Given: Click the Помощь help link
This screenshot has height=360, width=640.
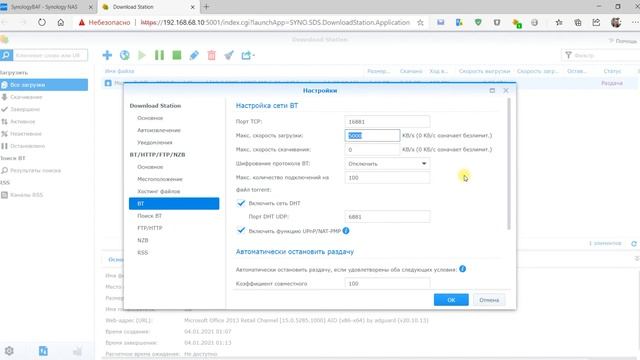Looking at the screenshot, I should click(x=623, y=41).
